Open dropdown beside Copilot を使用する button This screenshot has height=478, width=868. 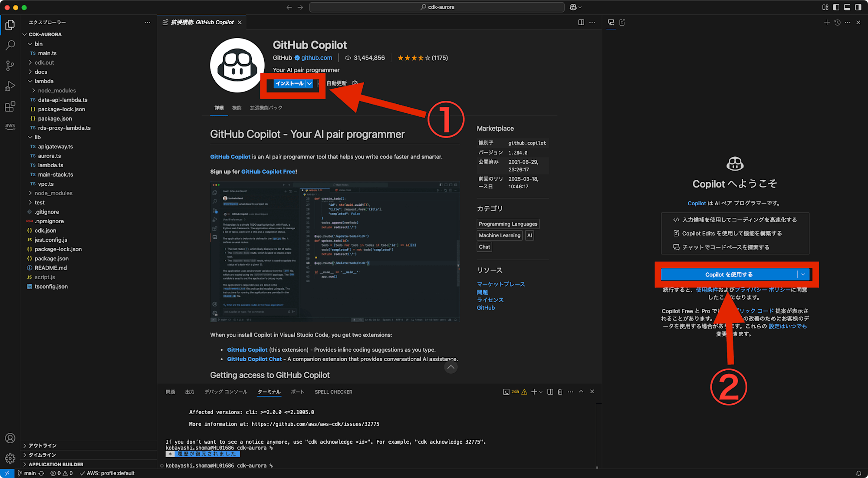coord(803,274)
